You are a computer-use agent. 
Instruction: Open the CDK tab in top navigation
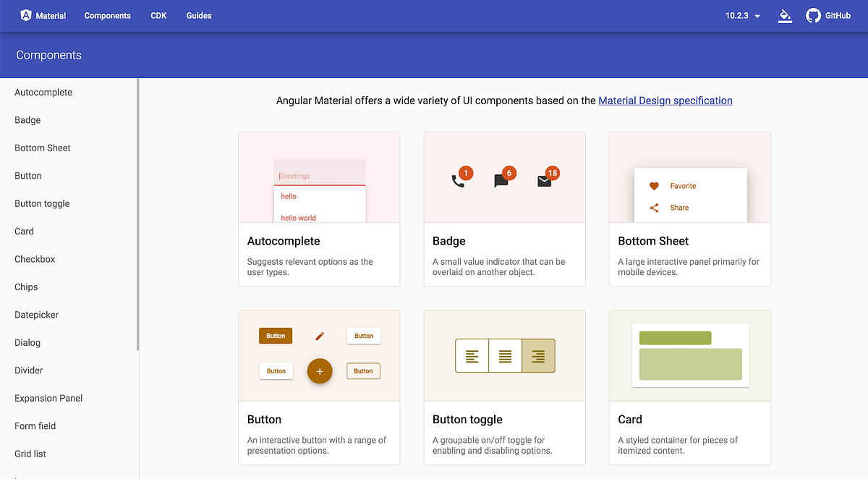point(158,16)
